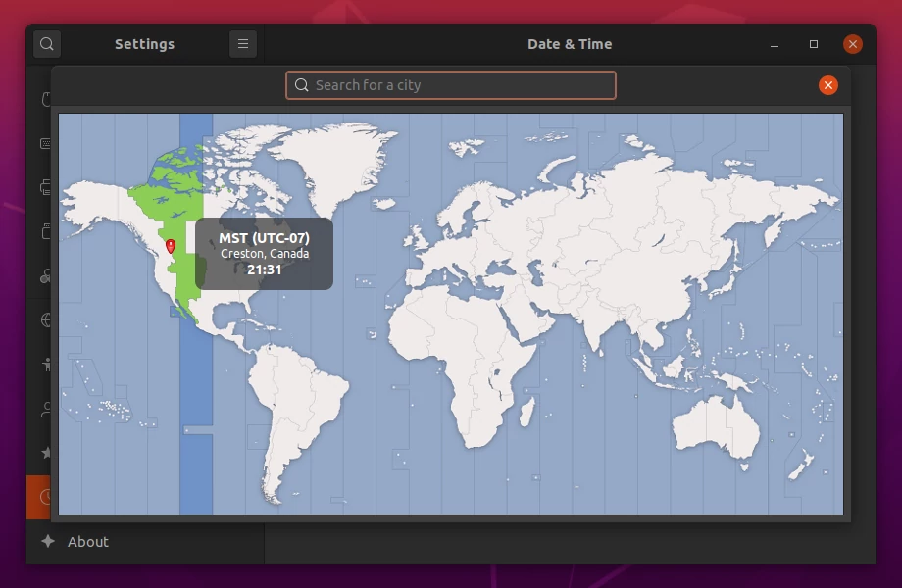The width and height of the screenshot is (902, 588).
Task: Minimize the Settings window
Action: [775, 44]
